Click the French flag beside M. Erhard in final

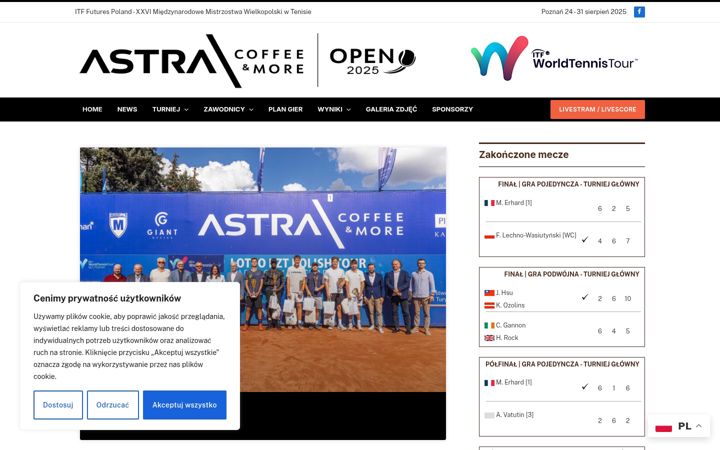click(489, 203)
